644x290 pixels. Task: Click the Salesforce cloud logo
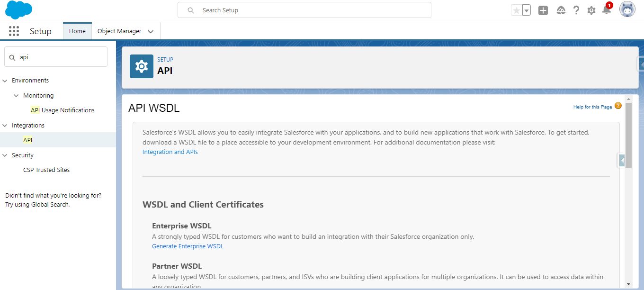pyautogui.click(x=19, y=10)
